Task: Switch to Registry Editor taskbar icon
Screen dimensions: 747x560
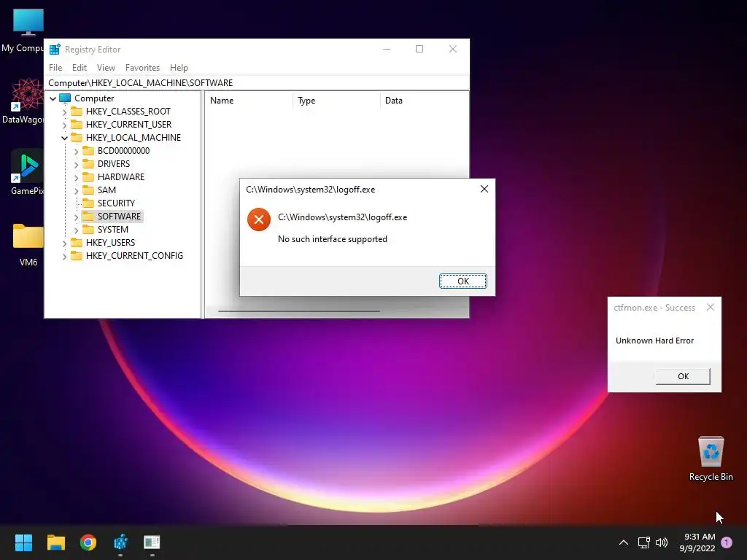Action: pos(120,542)
